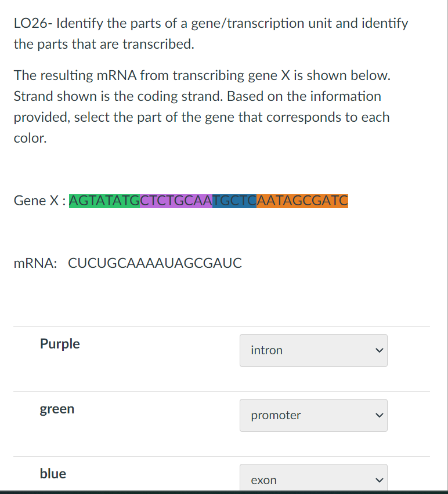Click the green row label
The height and width of the screenshot is (494, 448).
coord(57,409)
